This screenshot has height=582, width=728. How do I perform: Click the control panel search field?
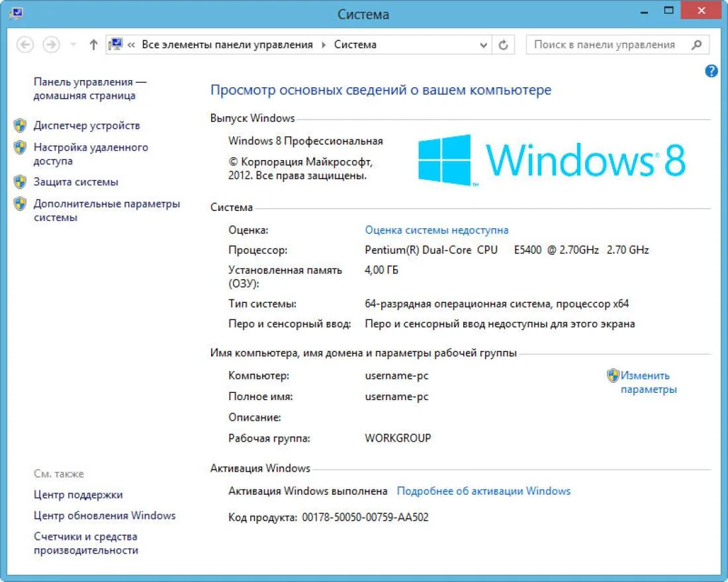617,45
